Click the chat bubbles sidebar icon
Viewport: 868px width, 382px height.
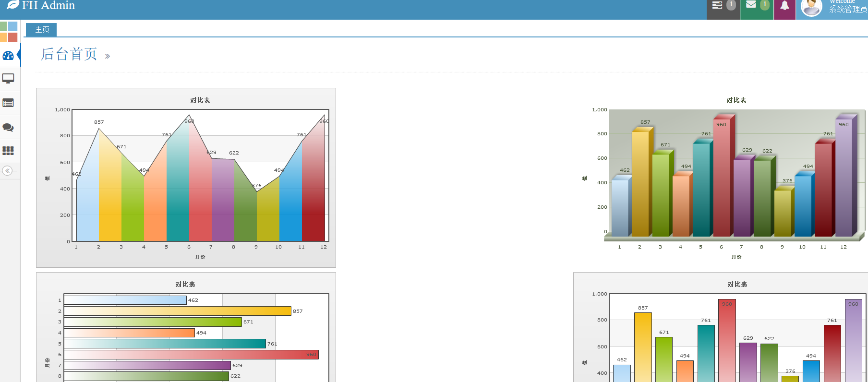(x=8, y=127)
